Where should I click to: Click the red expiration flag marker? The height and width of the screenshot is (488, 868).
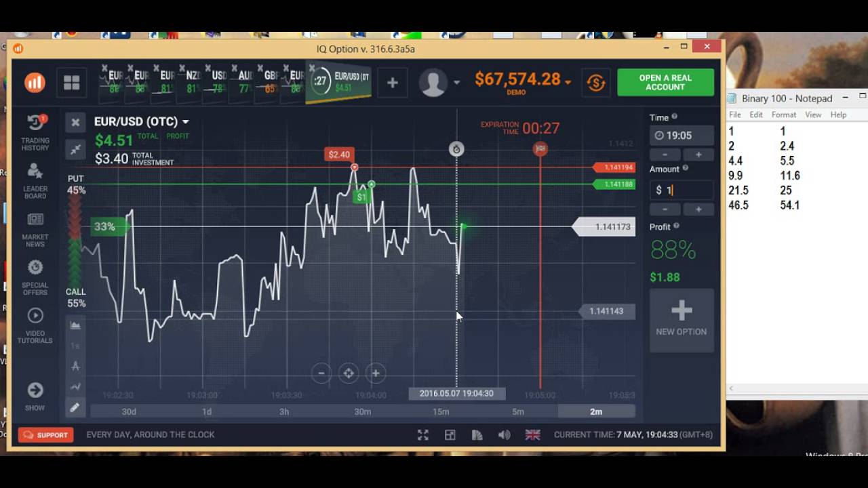[540, 148]
